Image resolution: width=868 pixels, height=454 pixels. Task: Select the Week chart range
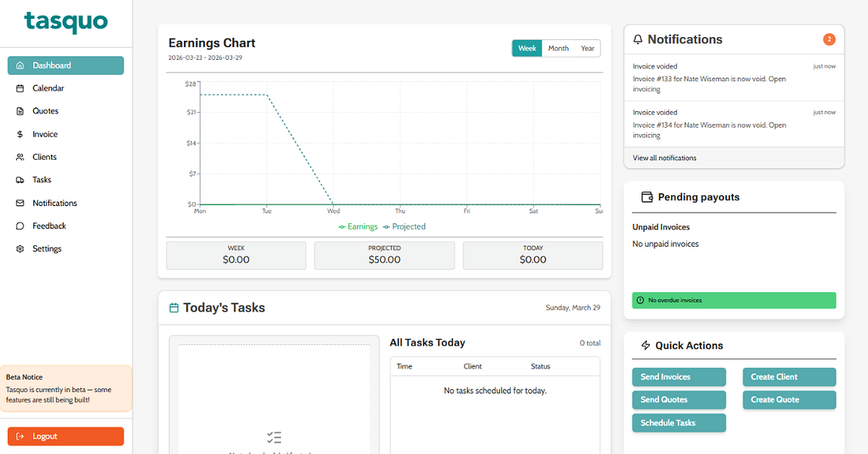[x=527, y=48]
